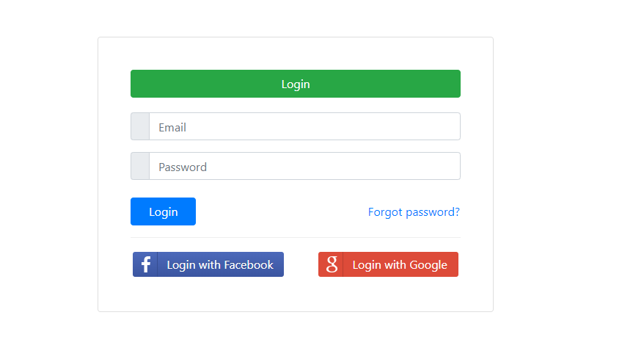
Task: Open the Forgot password? link
Action: (414, 212)
